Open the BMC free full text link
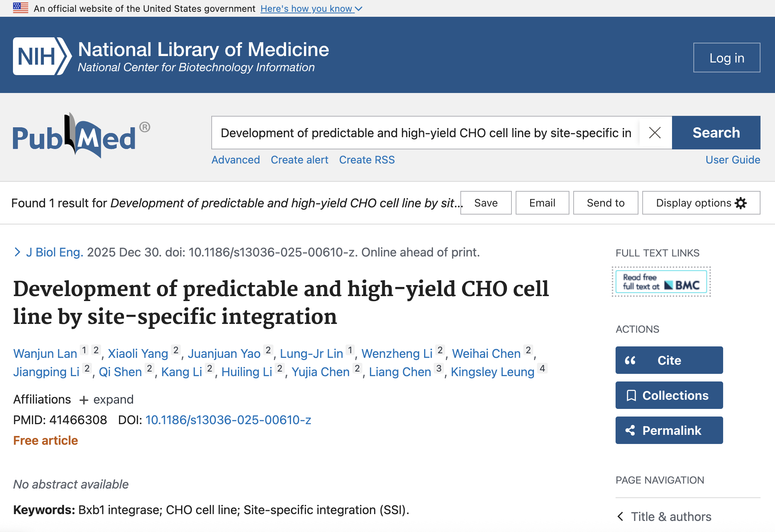Screen dimensions: 775x532 pyautogui.click(x=661, y=282)
